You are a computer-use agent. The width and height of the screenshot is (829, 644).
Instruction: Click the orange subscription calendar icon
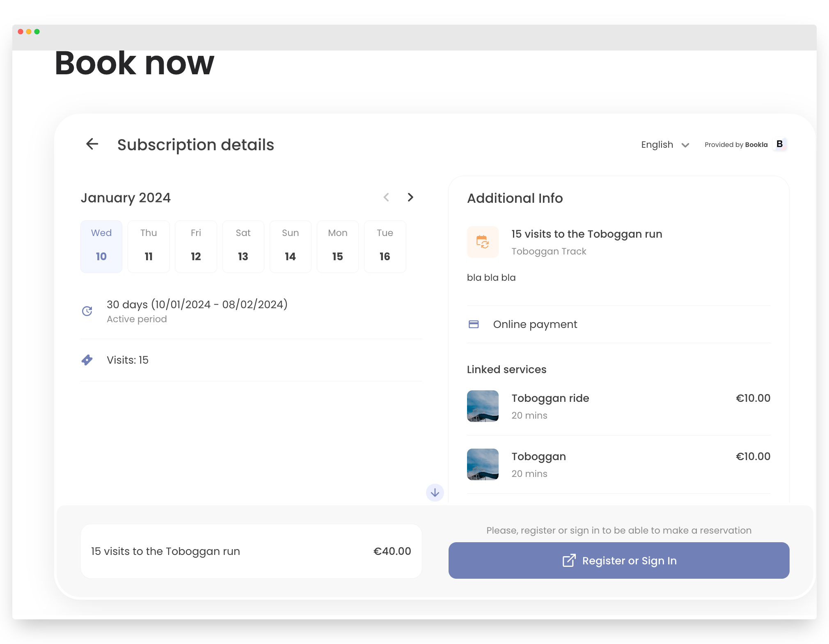point(483,242)
